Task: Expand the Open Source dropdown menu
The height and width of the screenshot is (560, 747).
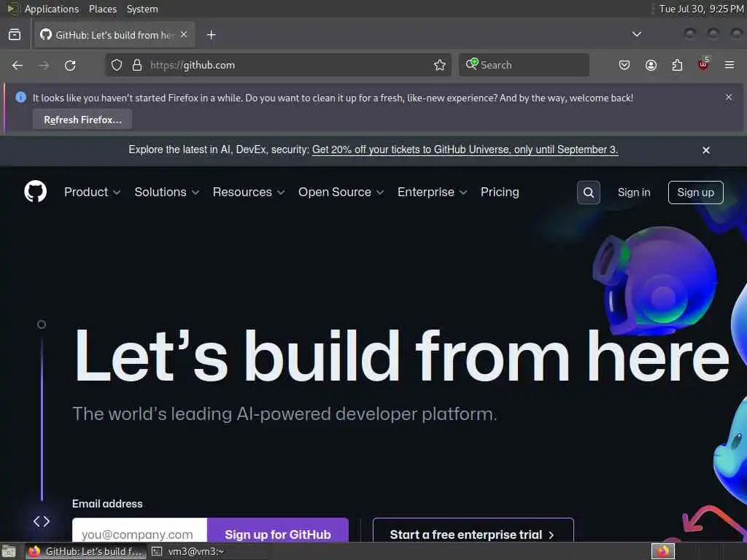Action: point(341,192)
